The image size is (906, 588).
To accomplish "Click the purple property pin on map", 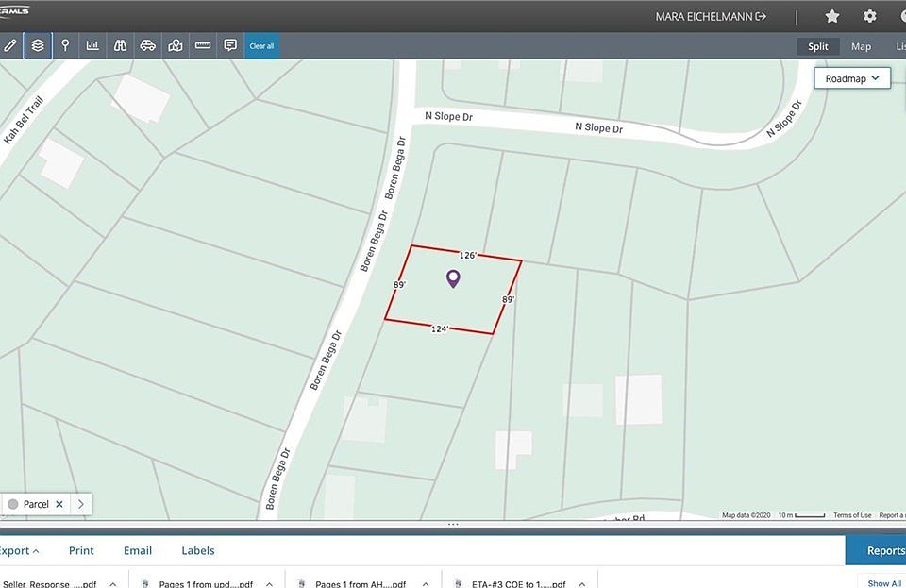I will 454,279.
